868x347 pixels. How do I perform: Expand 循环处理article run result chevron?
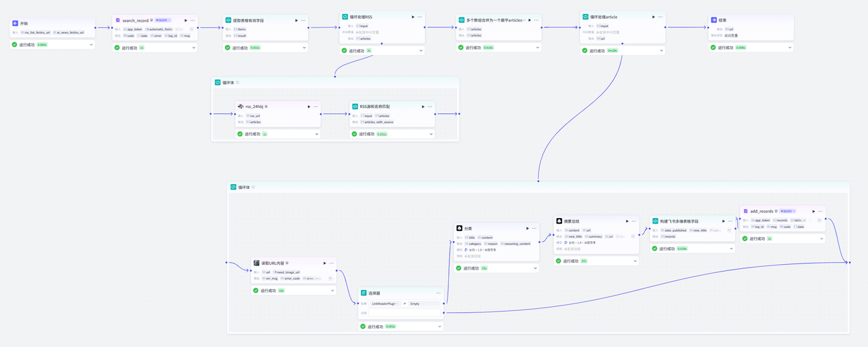click(x=661, y=50)
